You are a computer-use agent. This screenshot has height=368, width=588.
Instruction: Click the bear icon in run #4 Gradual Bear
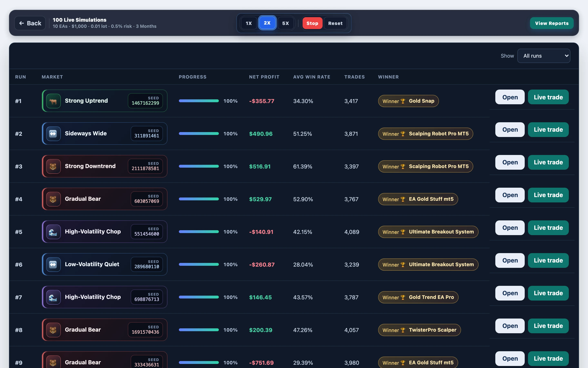click(x=53, y=199)
